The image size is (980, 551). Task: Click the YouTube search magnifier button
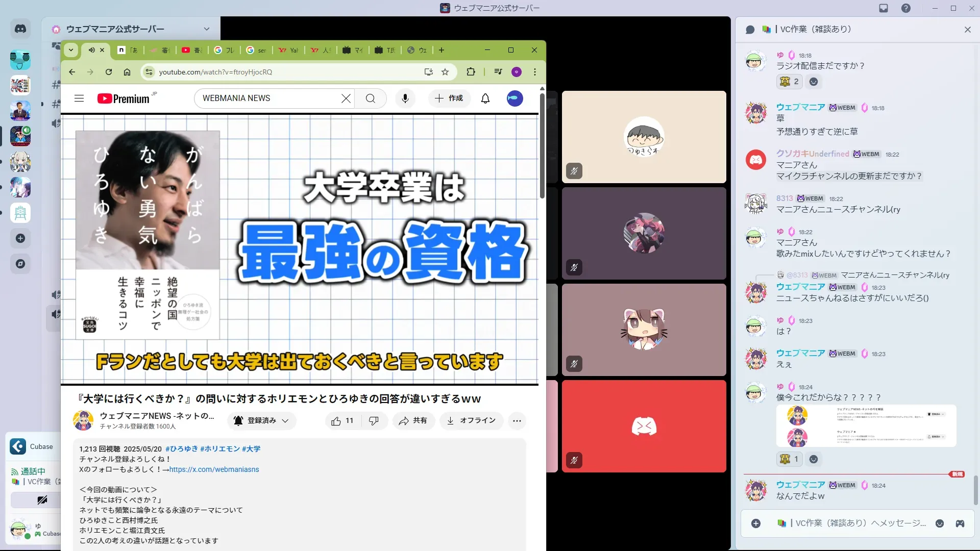(371, 98)
